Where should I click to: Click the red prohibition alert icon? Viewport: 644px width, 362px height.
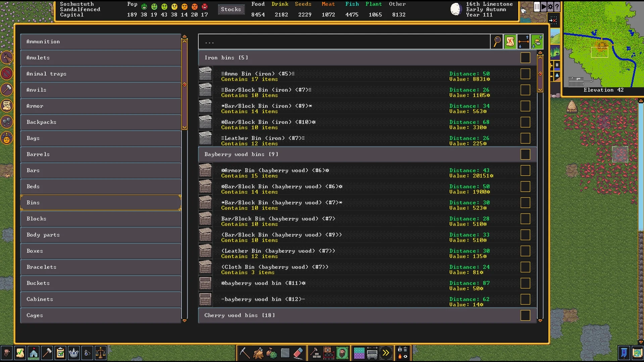pos(7,73)
